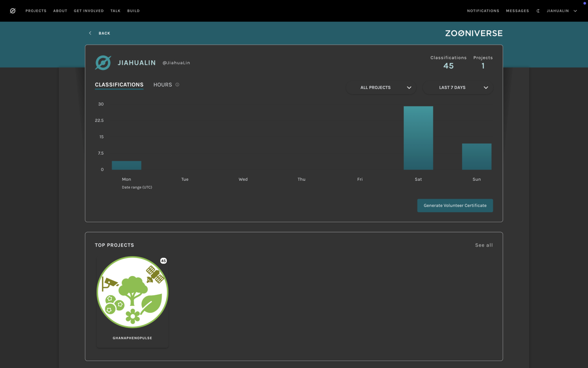
Task: Expand the All Projects dropdown
Action: point(381,87)
